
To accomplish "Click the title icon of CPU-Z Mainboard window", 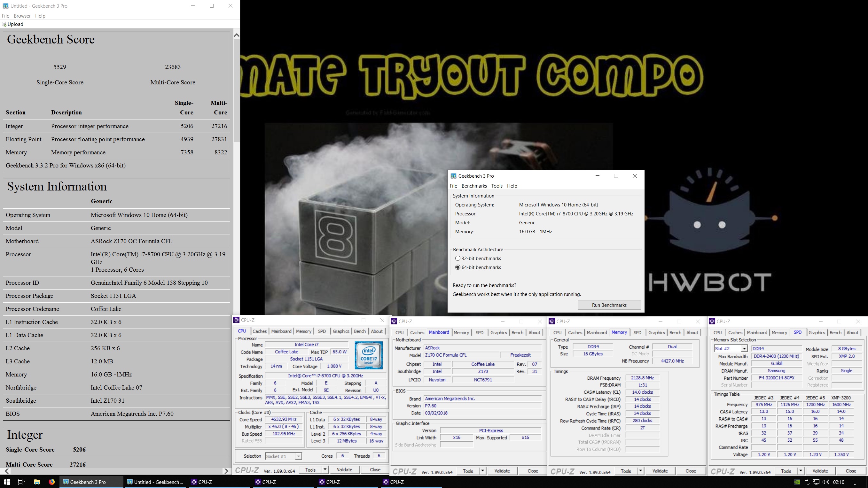I will click(x=394, y=321).
